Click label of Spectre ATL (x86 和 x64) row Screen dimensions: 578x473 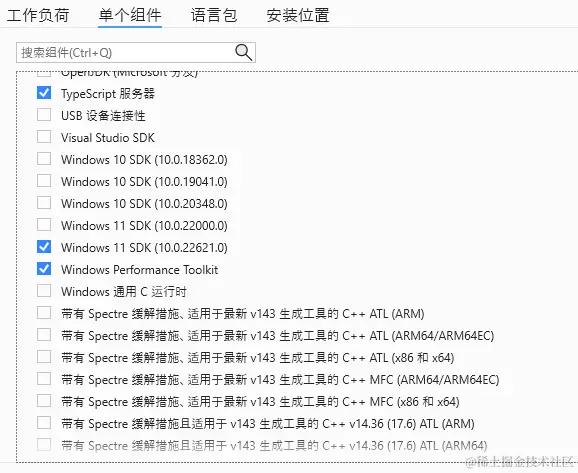coord(258,358)
